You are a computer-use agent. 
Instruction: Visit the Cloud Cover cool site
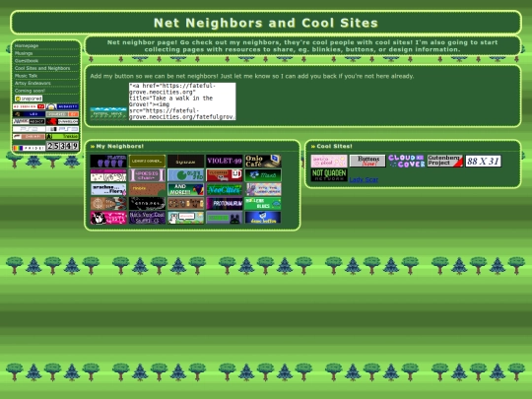coord(406,161)
